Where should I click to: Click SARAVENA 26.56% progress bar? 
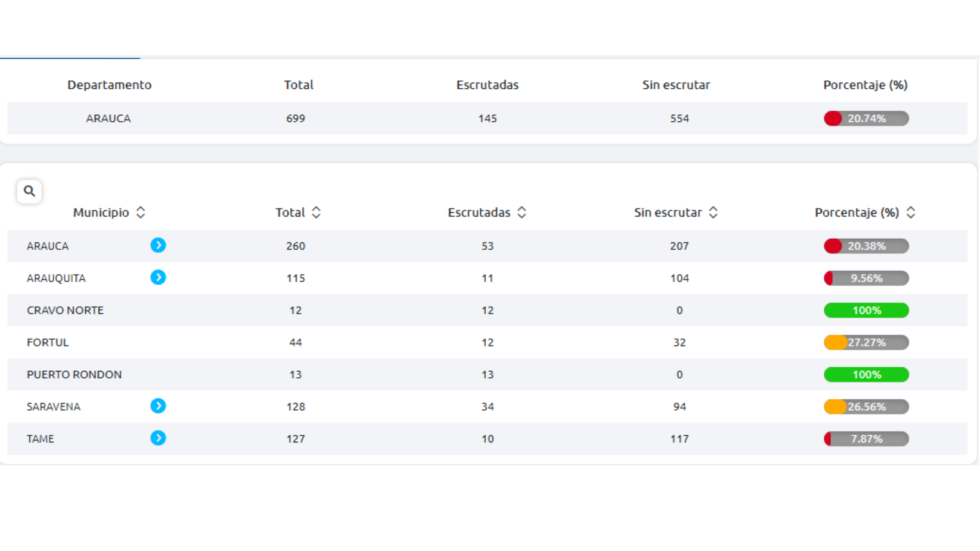(866, 407)
